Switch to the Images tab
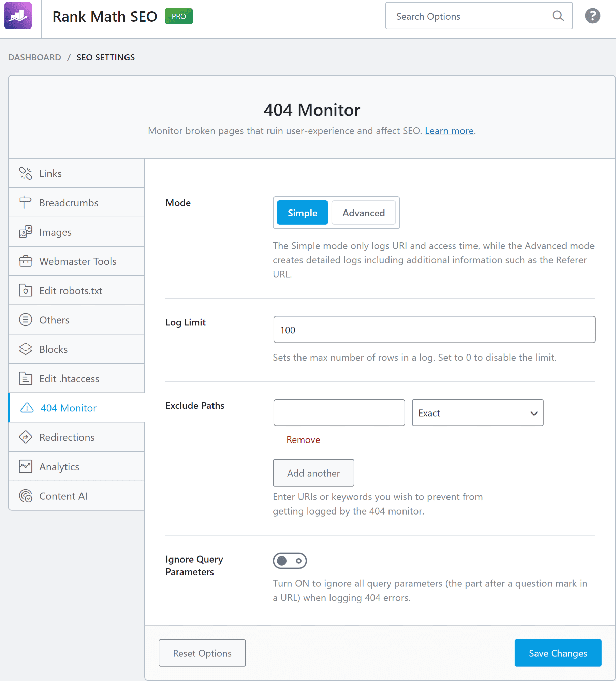The image size is (616, 681). coord(76,232)
